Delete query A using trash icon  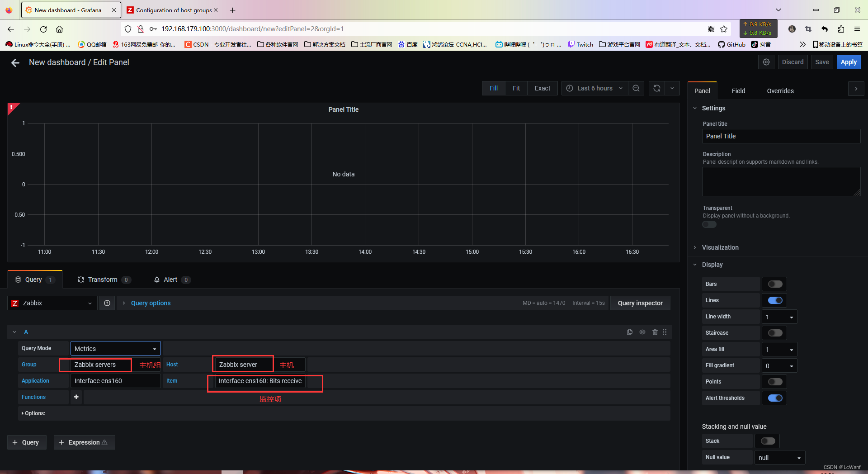point(655,332)
